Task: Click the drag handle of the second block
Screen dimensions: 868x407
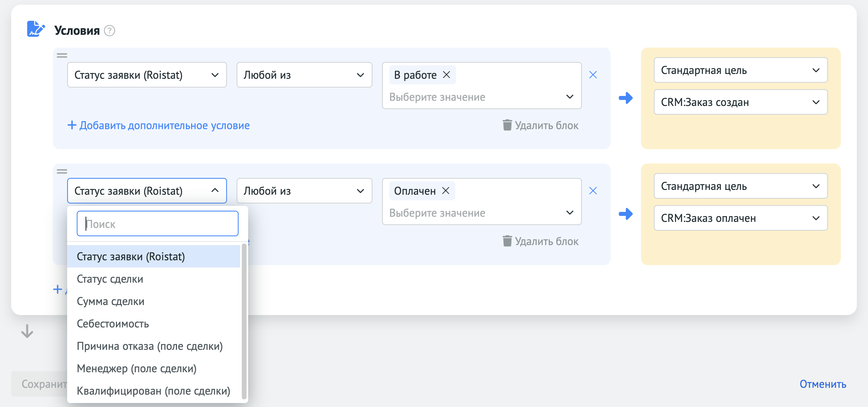Action: pyautogui.click(x=62, y=172)
